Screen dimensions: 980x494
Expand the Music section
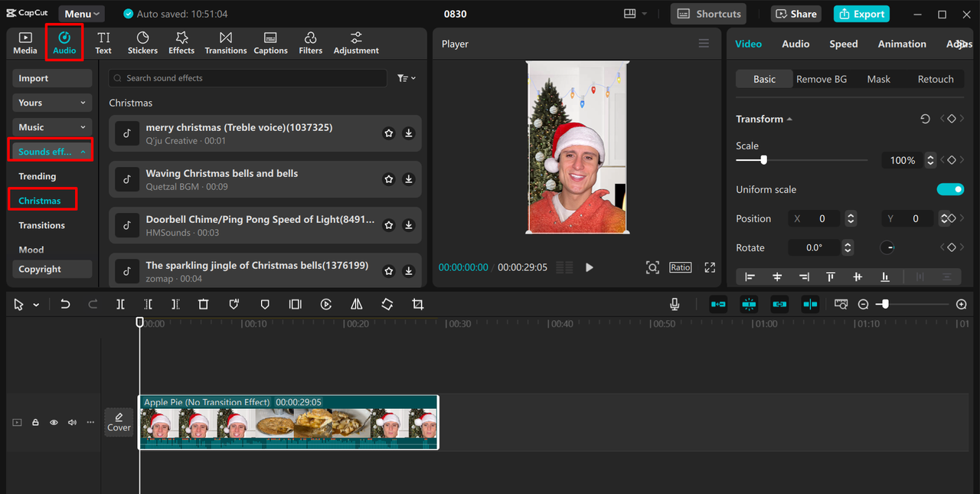click(x=52, y=127)
